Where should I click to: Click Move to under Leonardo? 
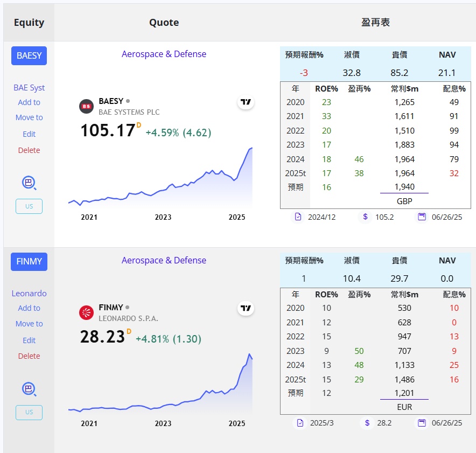pos(29,324)
